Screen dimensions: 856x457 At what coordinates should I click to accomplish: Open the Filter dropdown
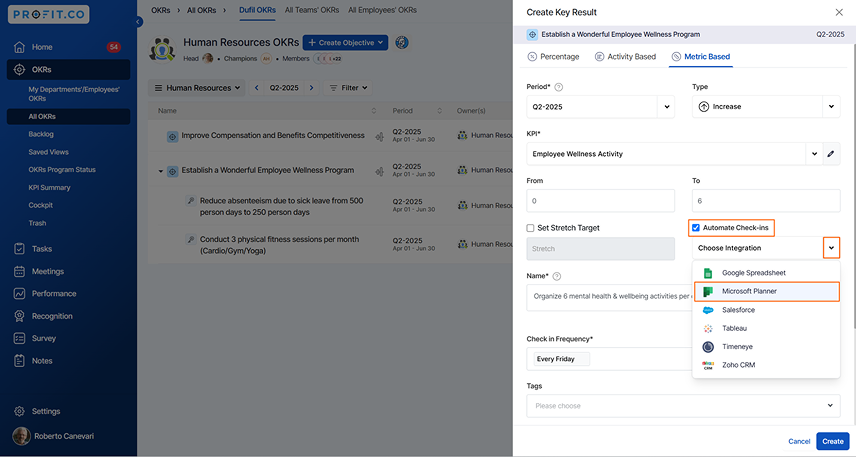point(348,88)
